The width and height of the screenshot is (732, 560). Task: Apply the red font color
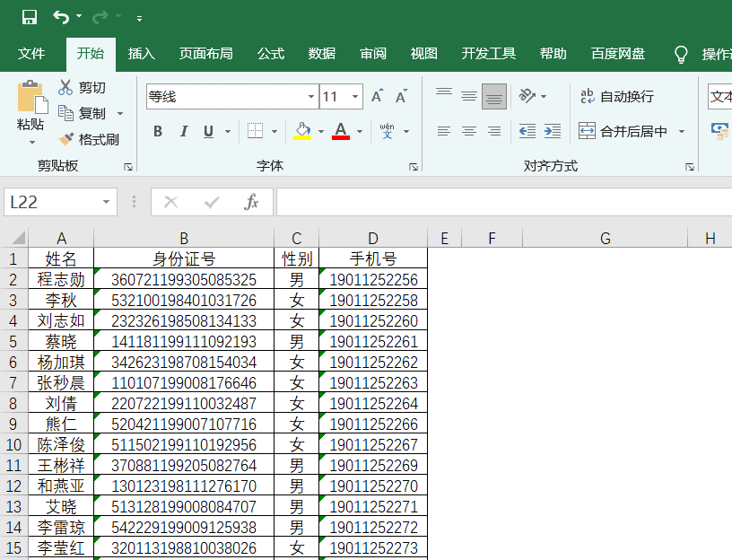341,131
